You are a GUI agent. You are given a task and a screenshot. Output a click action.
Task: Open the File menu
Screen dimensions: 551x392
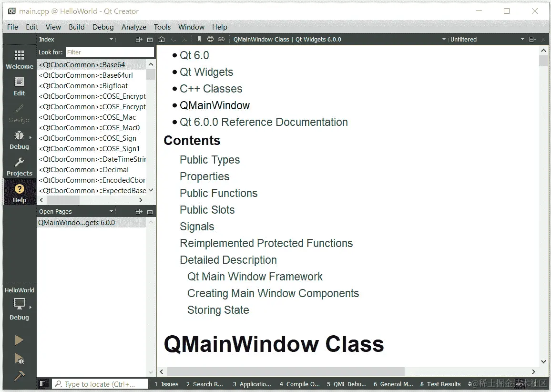click(x=13, y=27)
